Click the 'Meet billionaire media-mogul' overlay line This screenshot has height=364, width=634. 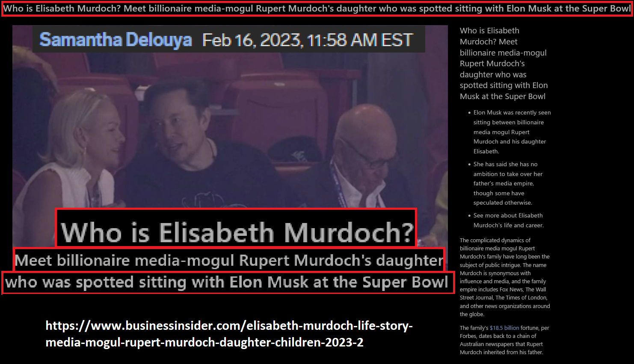229,260
